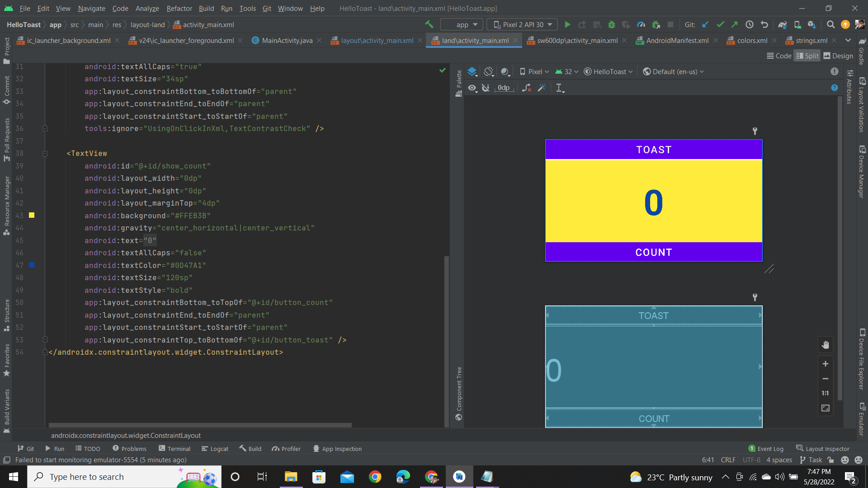Image resolution: width=868 pixels, height=488 pixels.
Task: Update project from Git with blue arrow
Action: click(705, 24)
